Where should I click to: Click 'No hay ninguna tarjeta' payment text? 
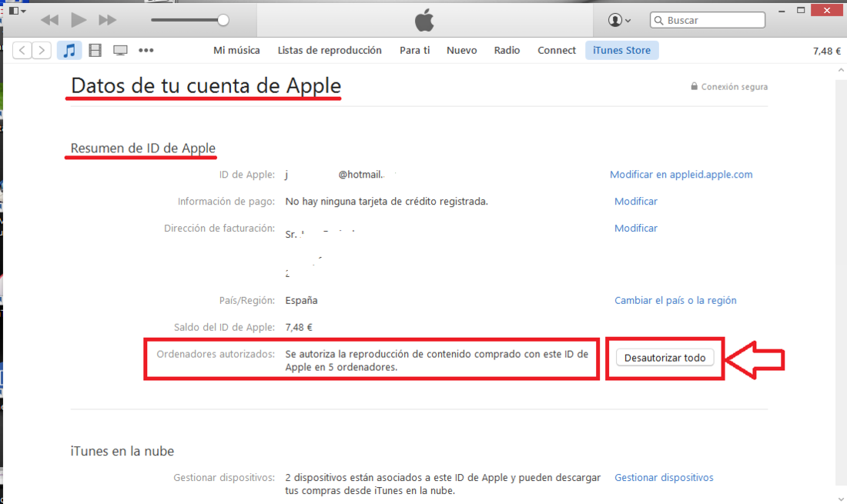pyautogui.click(x=387, y=202)
